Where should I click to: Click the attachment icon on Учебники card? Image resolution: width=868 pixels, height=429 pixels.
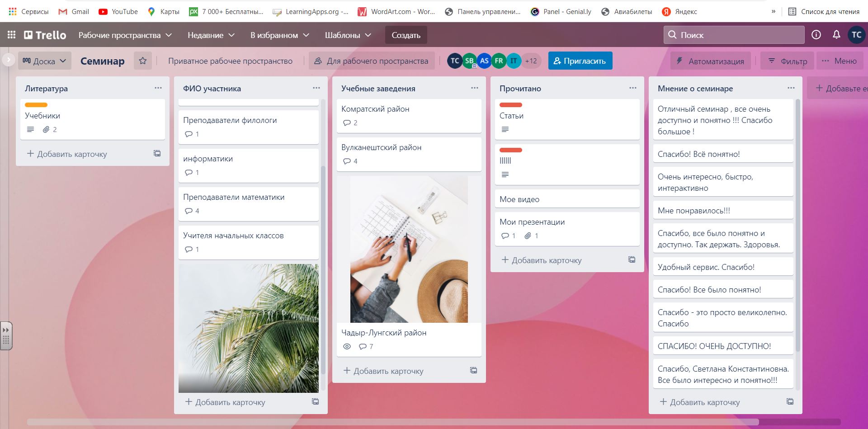[46, 130]
